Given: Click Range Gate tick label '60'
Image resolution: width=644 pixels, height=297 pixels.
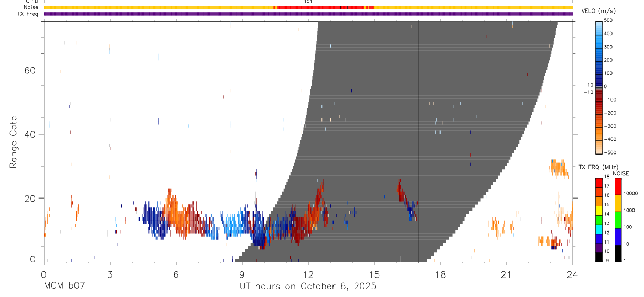Looking at the screenshot, I should coord(30,70).
